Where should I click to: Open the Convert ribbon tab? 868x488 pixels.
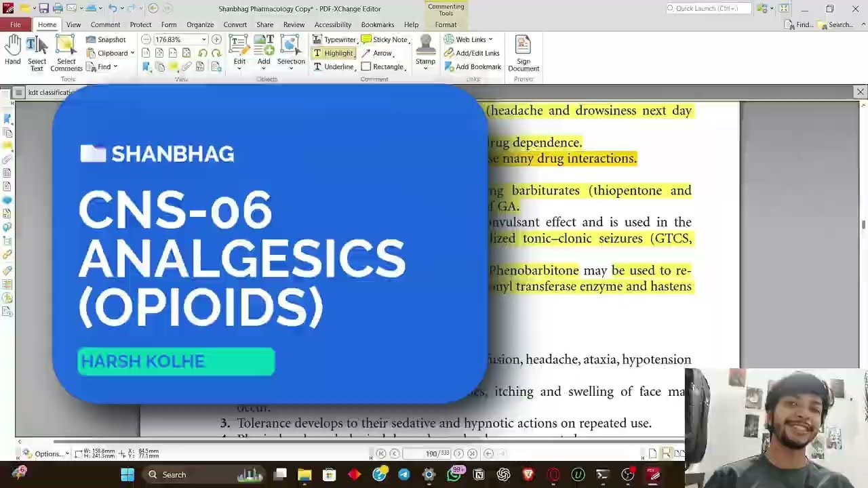click(x=235, y=24)
